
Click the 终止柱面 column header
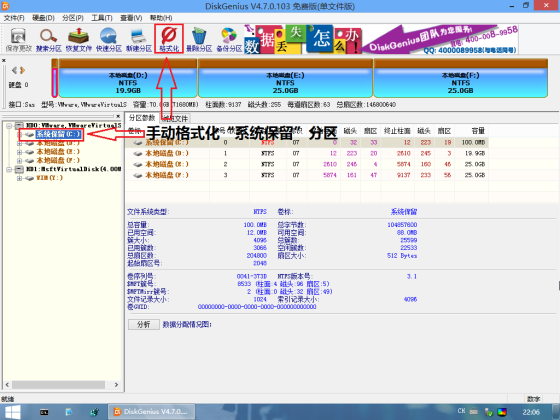coord(397,131)
